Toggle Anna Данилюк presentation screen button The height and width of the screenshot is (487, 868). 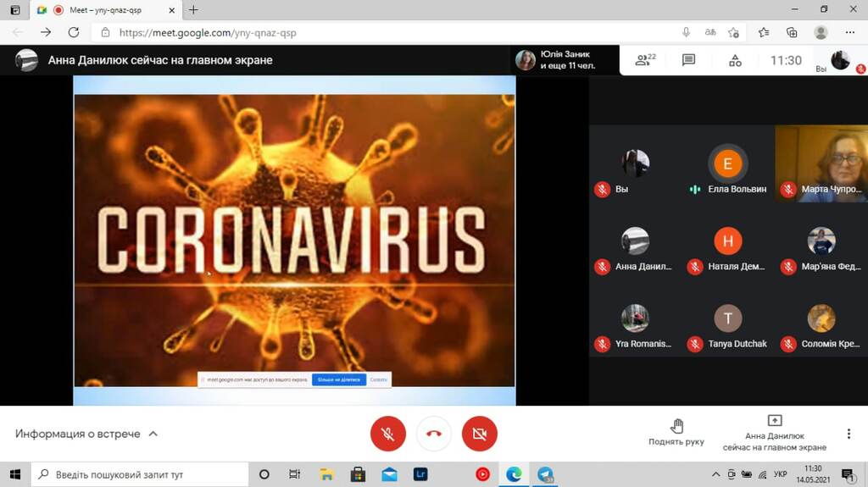click(775, 434)
